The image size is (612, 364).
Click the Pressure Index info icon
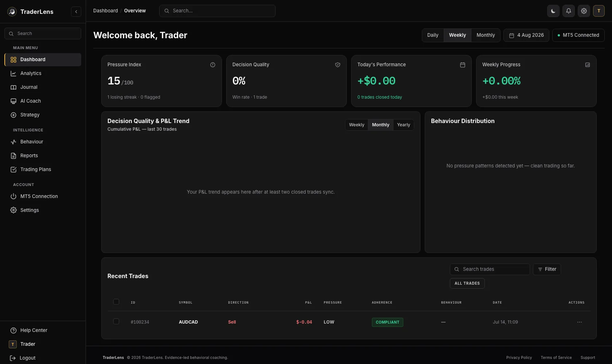pos(213,65)
